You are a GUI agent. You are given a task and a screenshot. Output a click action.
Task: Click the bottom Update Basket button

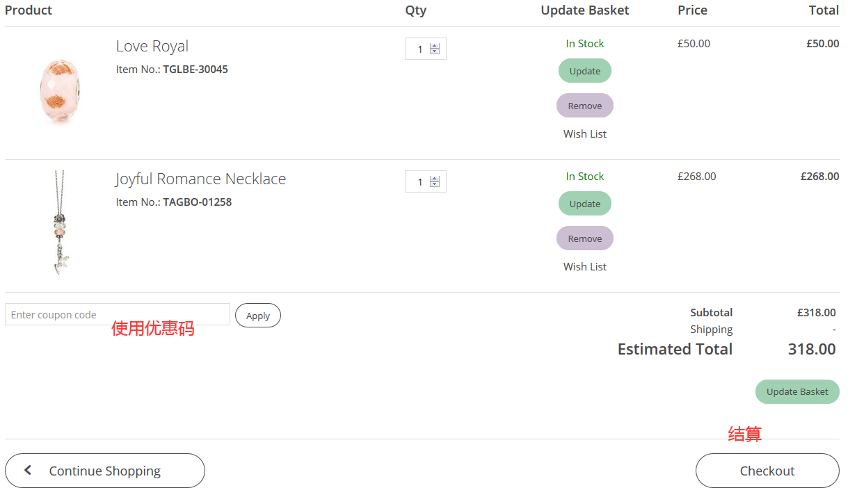(x=796, y=392)
